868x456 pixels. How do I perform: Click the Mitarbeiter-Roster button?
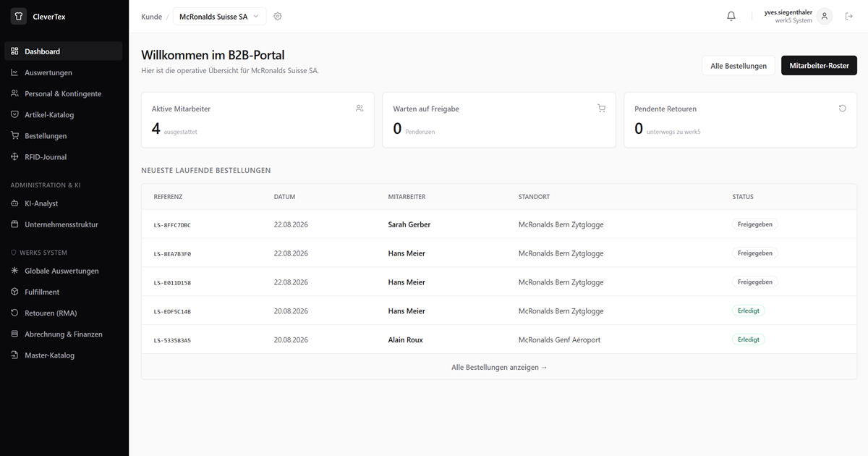coord(819,66)
